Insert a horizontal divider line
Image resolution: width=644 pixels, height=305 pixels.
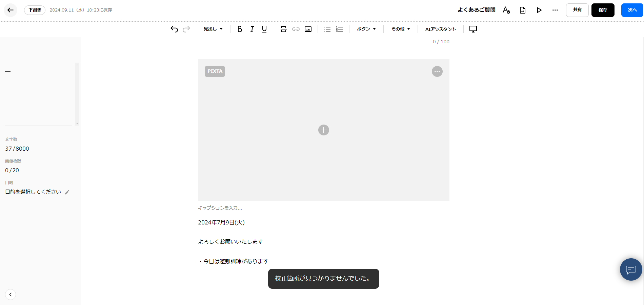pos(284,29)
